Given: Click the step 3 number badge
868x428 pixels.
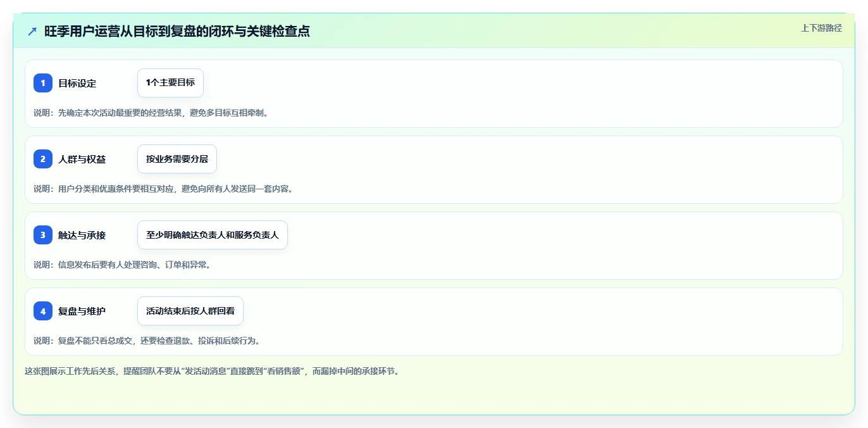Looking at the screenshot, I should click(x=43, y=235).
